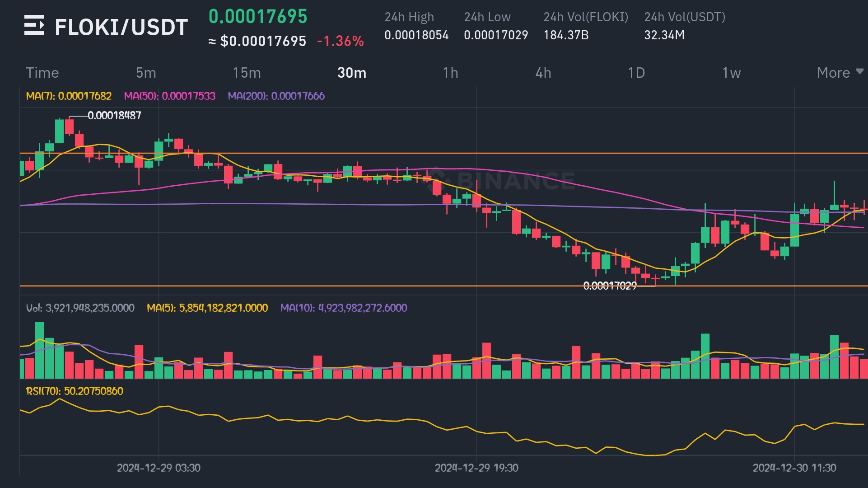
Task: Click the MA(7) indicator label
Action: click(x=69, y=96)
